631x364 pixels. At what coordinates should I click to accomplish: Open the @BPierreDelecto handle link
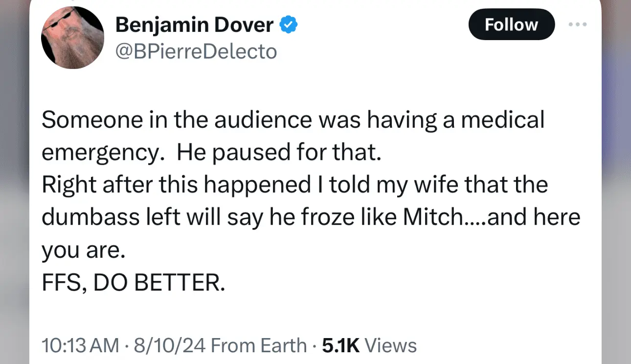pyautogui.click(x=196, y=51)
